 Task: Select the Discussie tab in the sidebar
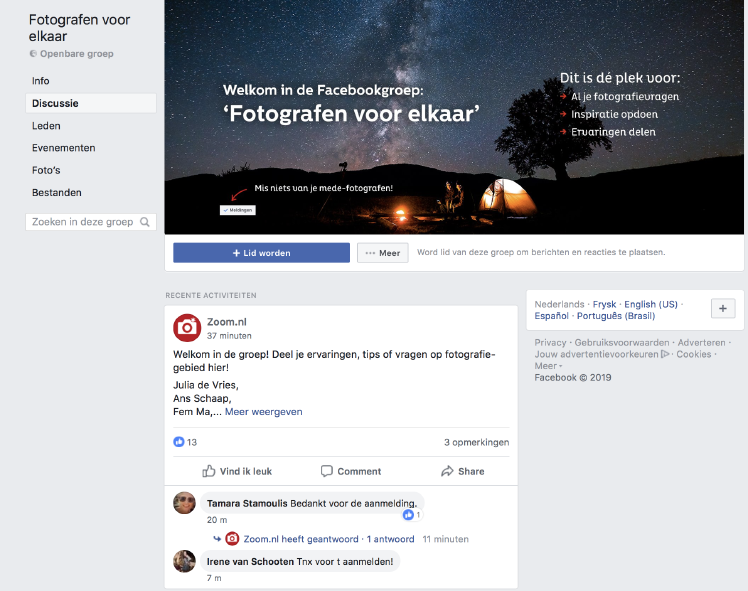91,103
